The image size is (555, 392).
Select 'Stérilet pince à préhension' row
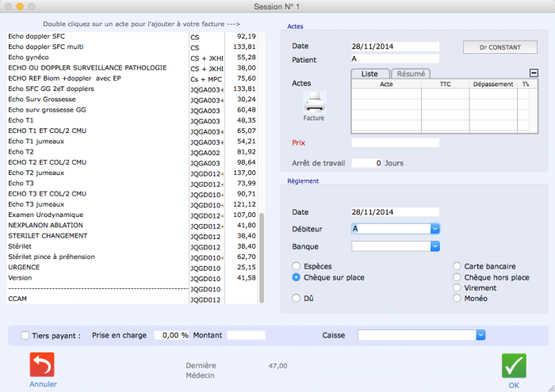[x=132, y=257]
